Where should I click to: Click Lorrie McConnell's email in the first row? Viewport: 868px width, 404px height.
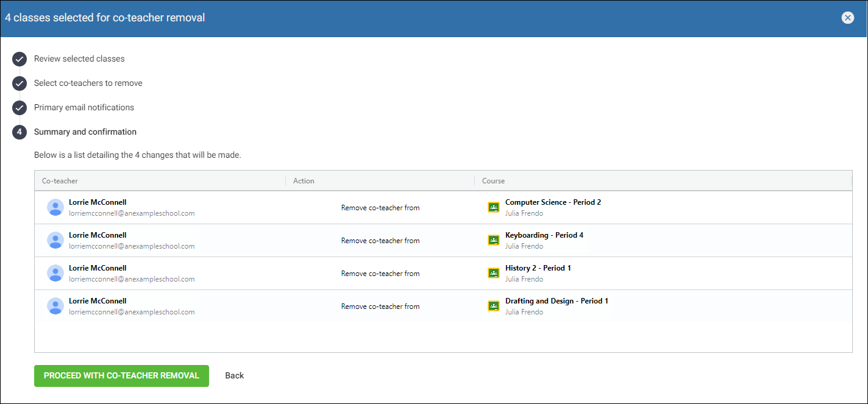pos(132,213)
